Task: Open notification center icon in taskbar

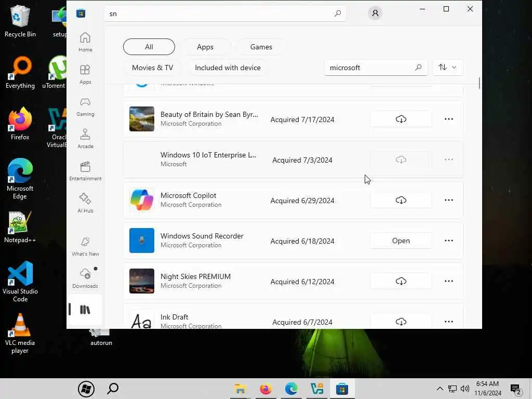Action: [516, 389]
